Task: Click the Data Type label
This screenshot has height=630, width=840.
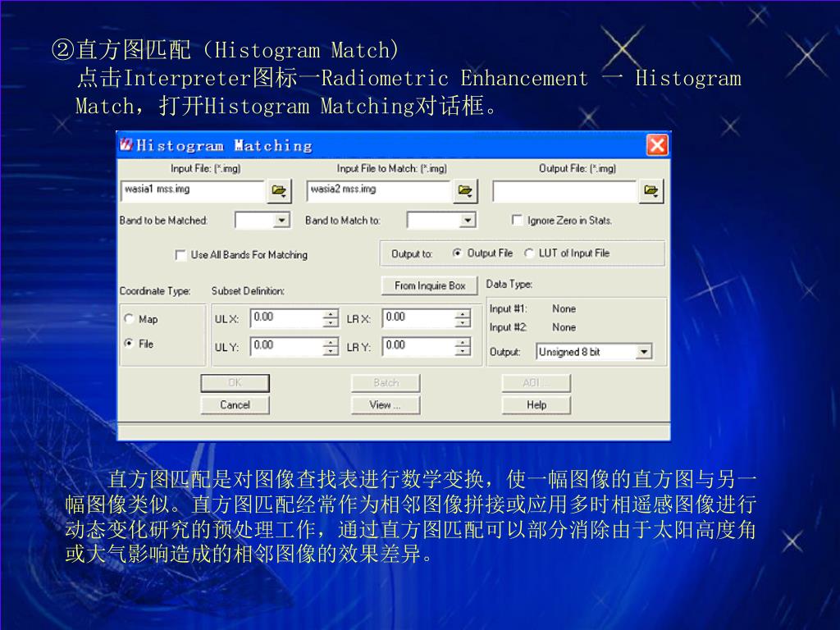Action: (509, 285)
